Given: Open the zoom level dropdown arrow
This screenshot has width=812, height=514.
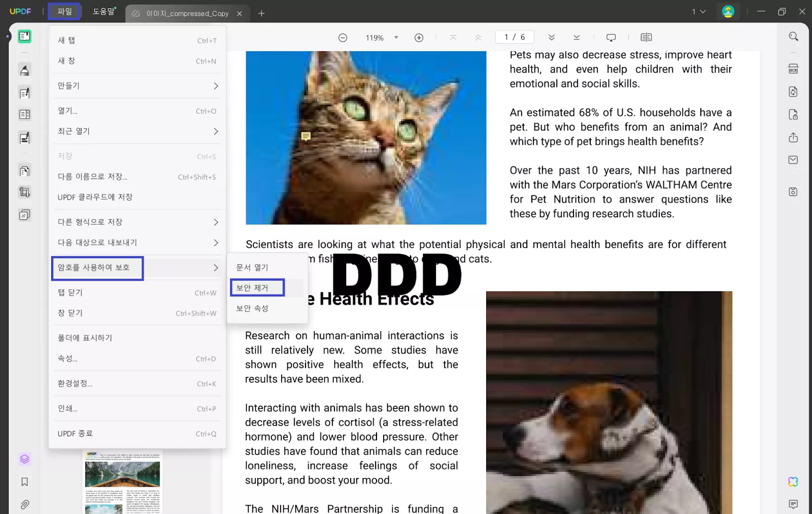Looking at the screenshot, I should 396,38.
